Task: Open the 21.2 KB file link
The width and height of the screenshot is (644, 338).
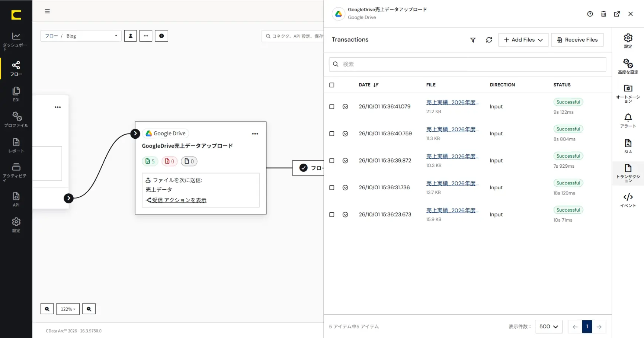Action: point(452,102)
